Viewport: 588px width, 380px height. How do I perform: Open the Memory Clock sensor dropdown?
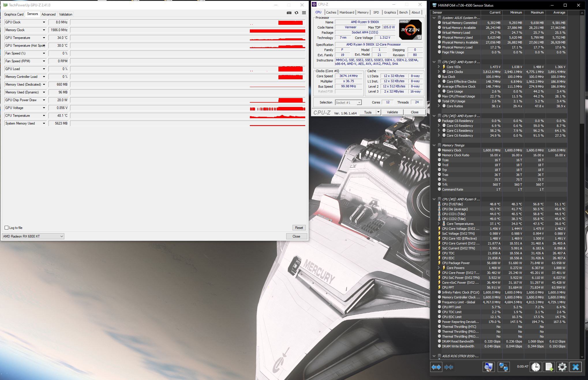tap(44, 30)
